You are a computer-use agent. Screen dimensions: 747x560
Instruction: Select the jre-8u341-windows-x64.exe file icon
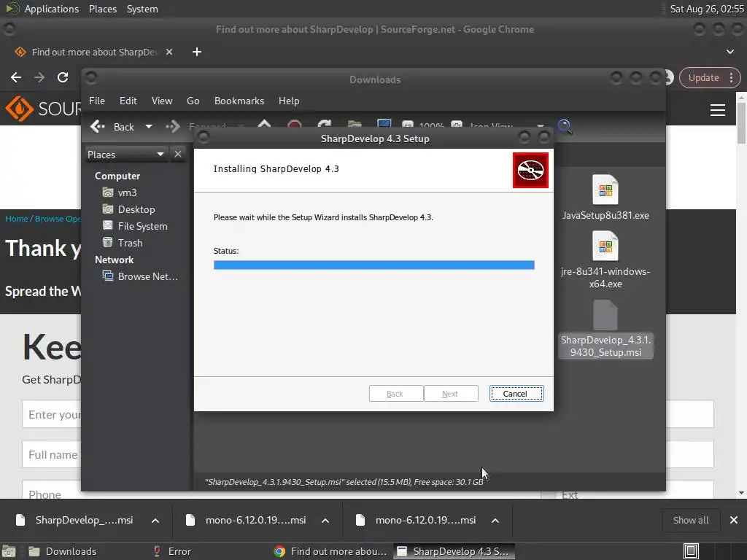pyautogui.click(x=605, y=246)
